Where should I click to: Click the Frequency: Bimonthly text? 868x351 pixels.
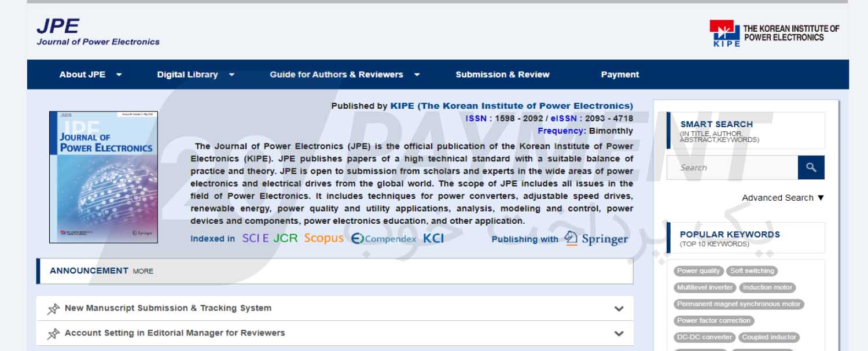click(x=586, y=131)
